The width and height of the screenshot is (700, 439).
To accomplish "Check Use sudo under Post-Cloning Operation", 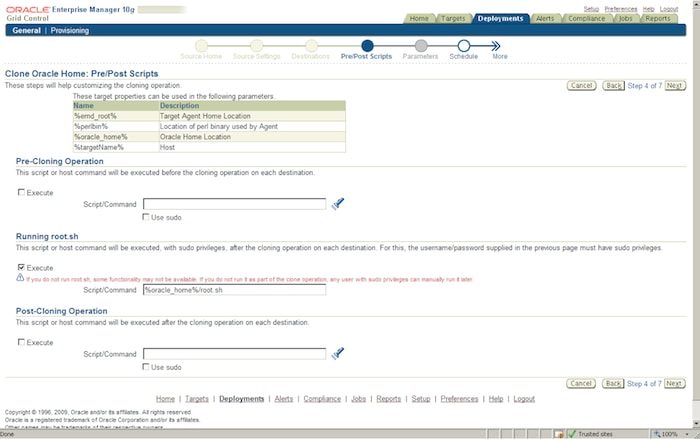I will 146,366.
